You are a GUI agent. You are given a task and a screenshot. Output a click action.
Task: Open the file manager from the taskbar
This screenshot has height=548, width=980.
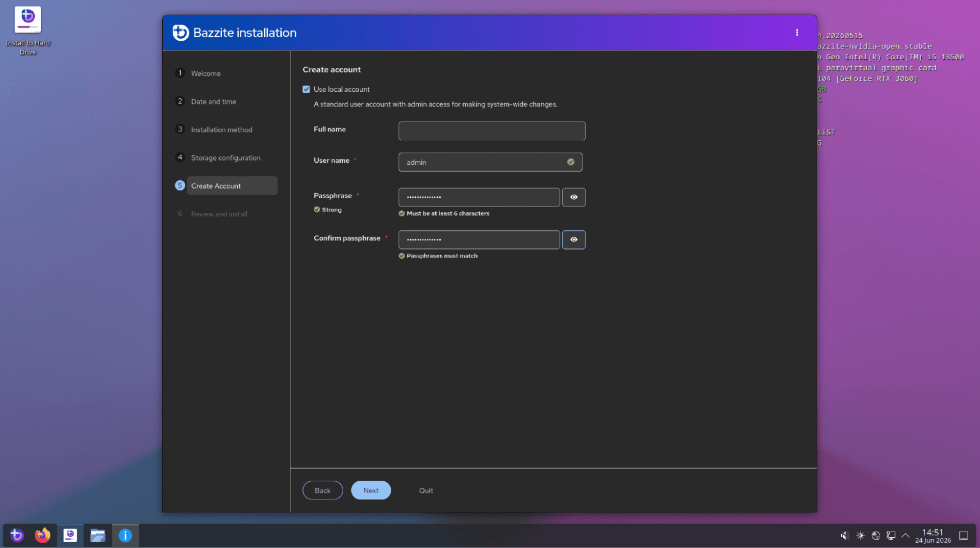(98, 535)
